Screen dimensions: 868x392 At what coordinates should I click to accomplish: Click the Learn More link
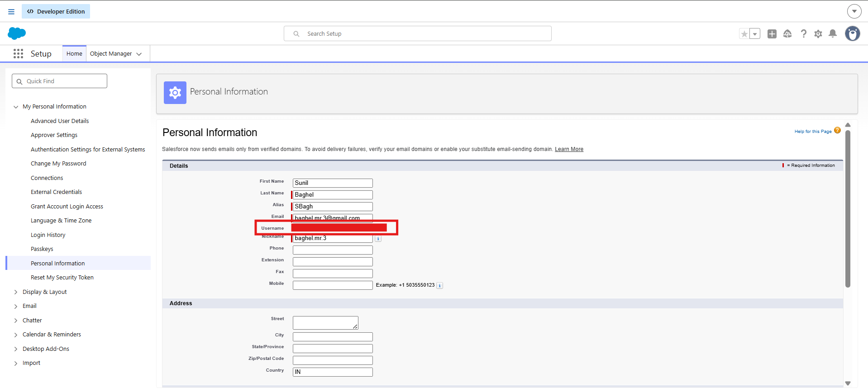(569, 149)
